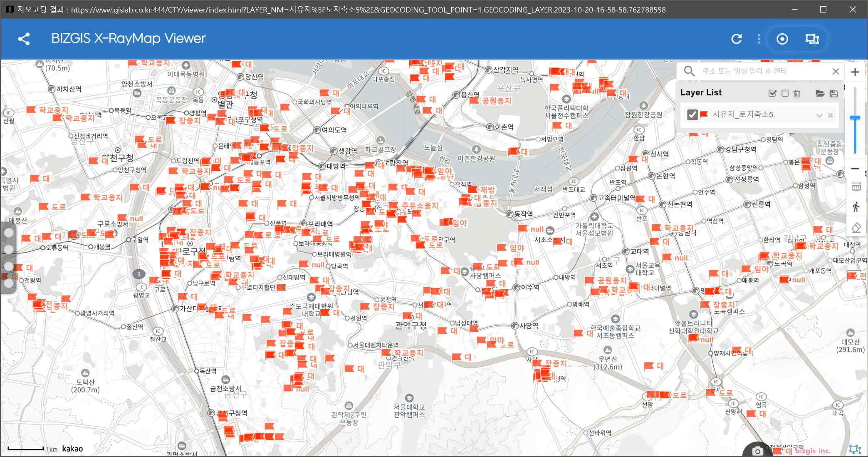Click the bizgis inc. link
The height and width of the screenshot is (457, 868).
click(812, 451)
